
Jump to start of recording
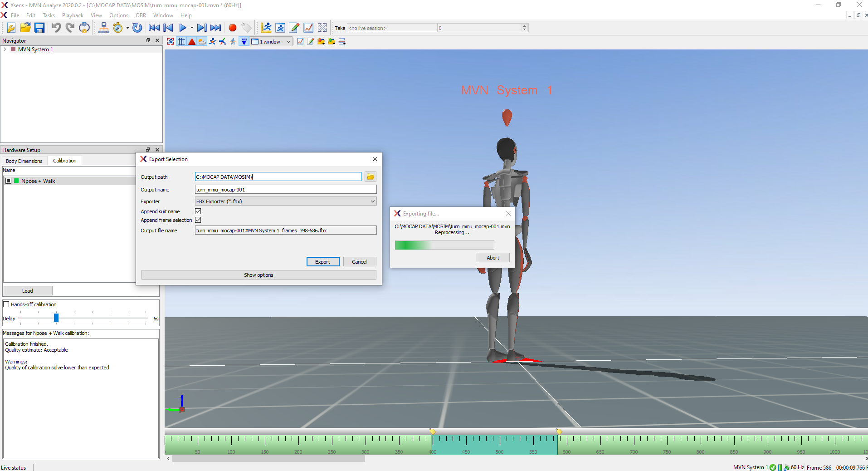154,28
